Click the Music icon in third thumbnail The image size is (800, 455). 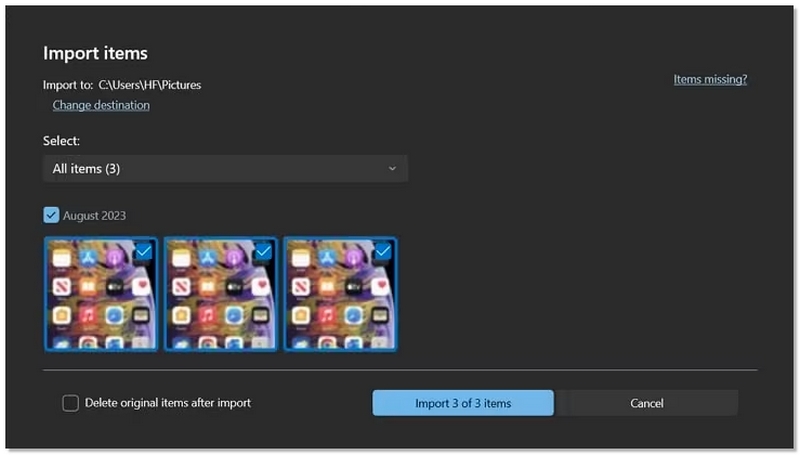click(326, 317)
